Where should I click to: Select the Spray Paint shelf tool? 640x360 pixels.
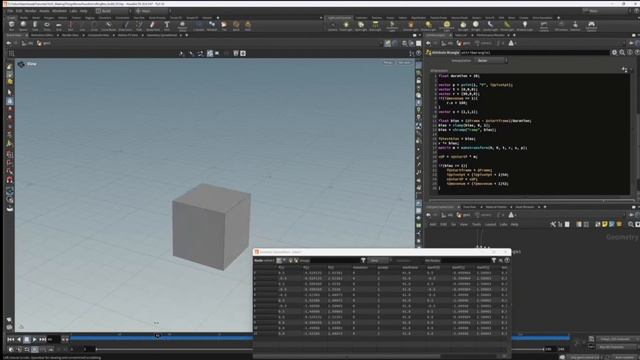(153, 26)
